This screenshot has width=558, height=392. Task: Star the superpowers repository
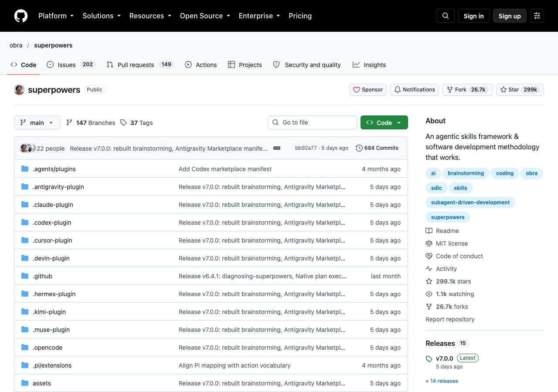pos(520,90)
